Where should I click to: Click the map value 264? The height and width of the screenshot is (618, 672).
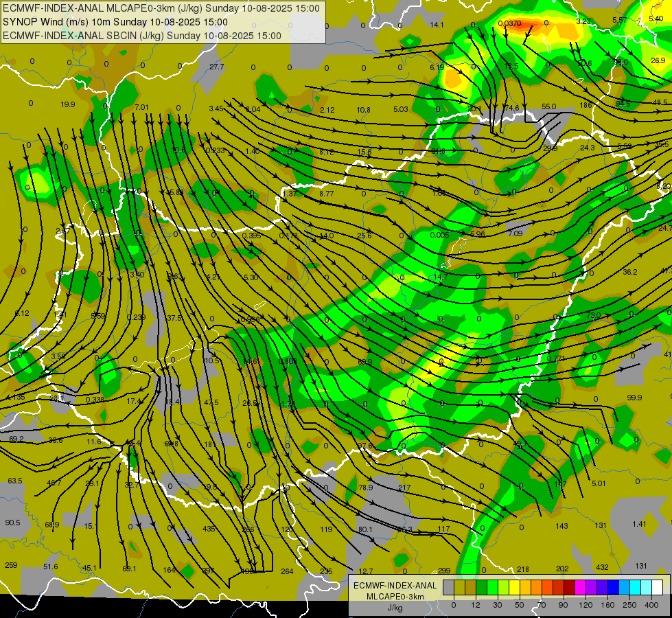pyautogui.click(x=287, y=571)
